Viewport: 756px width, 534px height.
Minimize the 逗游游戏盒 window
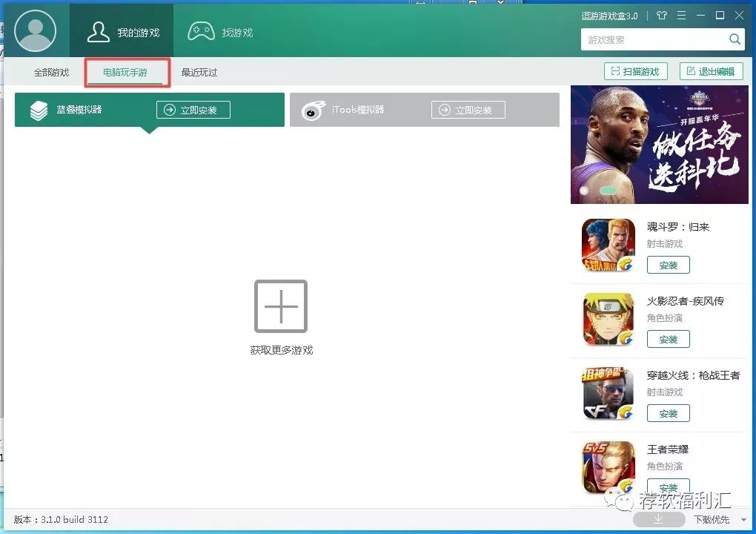point(700,16)
